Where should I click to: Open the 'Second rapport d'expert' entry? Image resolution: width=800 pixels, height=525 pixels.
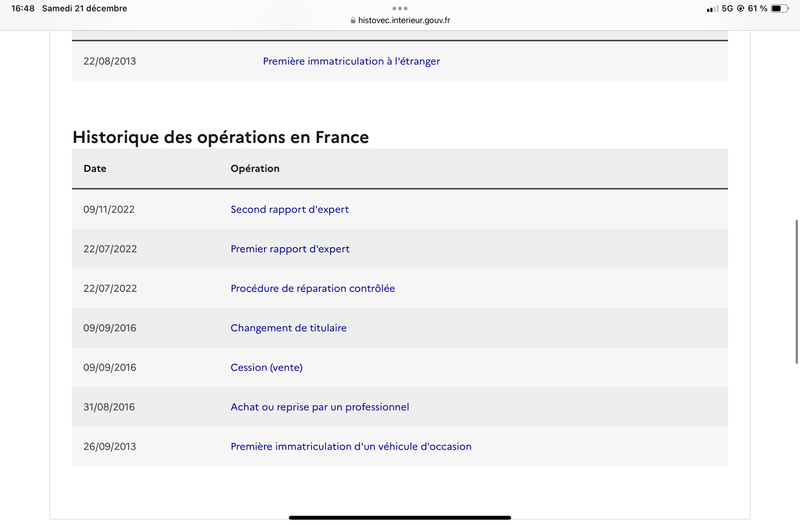(289, 209)
